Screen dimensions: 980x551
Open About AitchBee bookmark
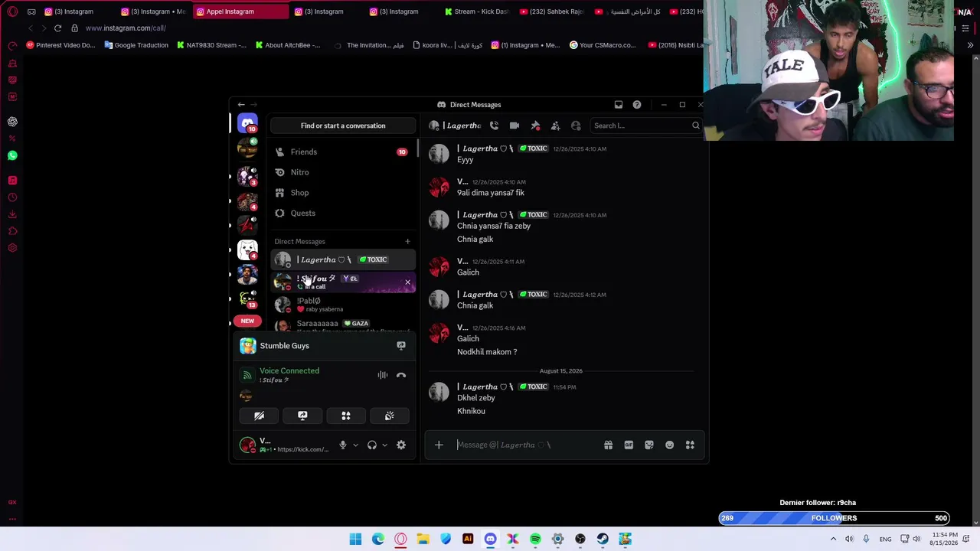(x=288, y=45)
